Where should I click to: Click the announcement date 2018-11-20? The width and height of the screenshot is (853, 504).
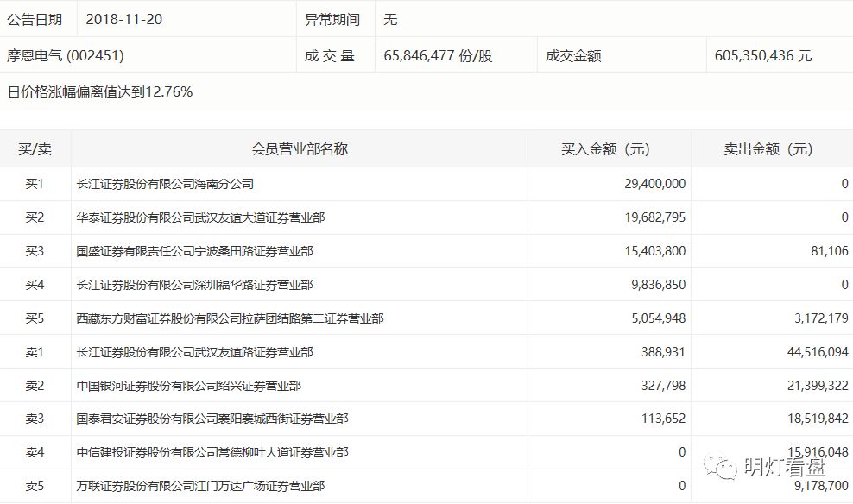[x=124, y=20]
